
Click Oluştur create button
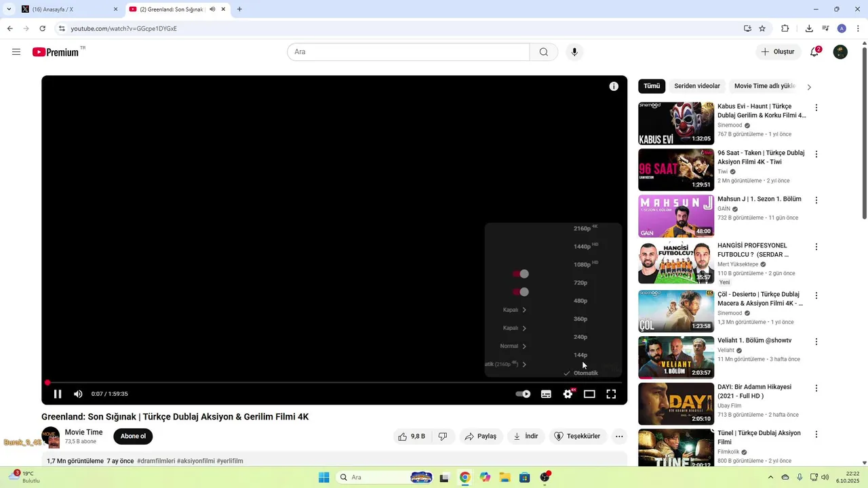[x=778, y=52]
